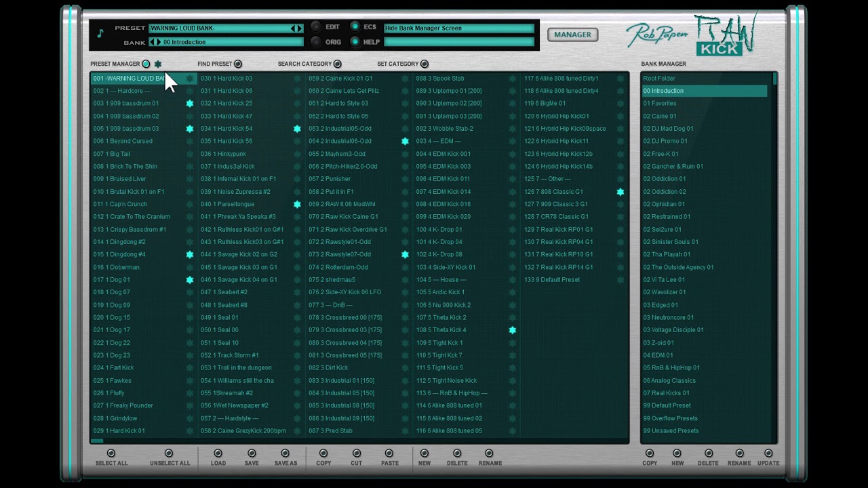Click the Update button in Bank Manager
This screenshot has height=488, width=868.
pos(768,453)
